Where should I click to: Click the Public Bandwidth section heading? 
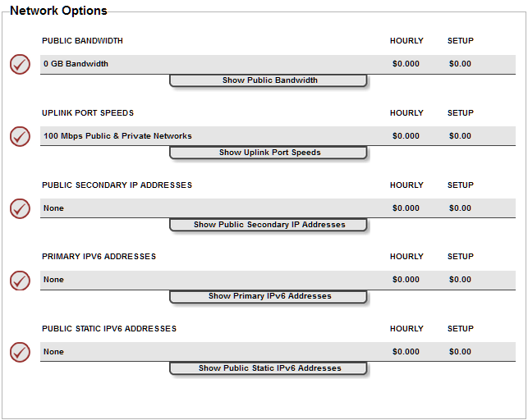[x=82, y=41]
